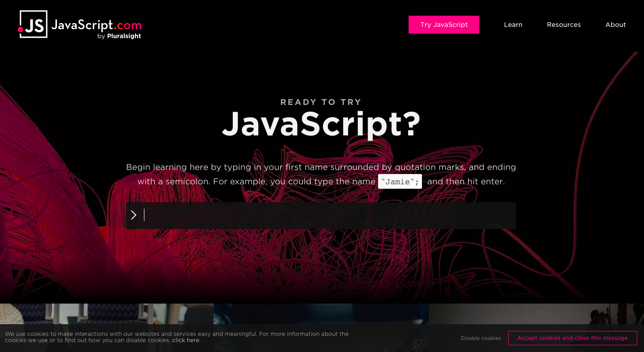Click the 'READY TO TRY' heading text
Viewport: 644px width, 352px height.
pos(321,102)
